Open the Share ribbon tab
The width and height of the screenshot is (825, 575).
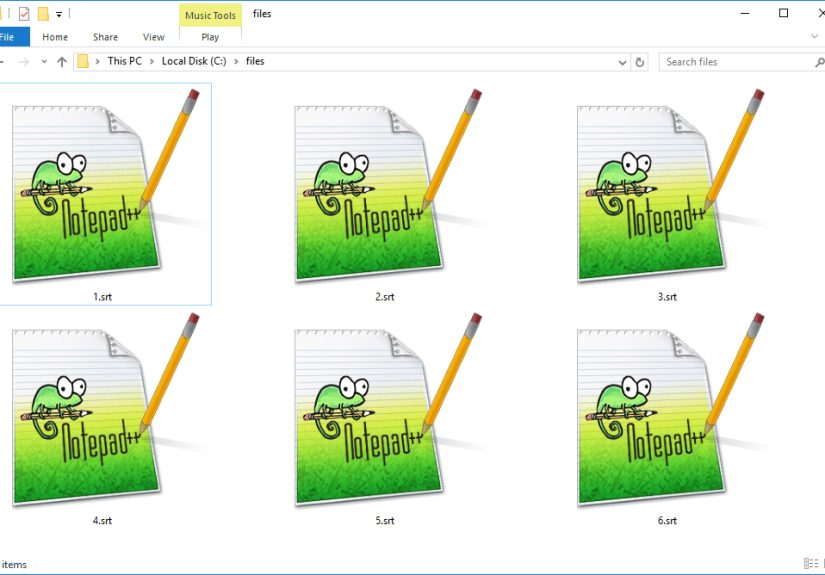pyautogui.click(x=105, y=37)
